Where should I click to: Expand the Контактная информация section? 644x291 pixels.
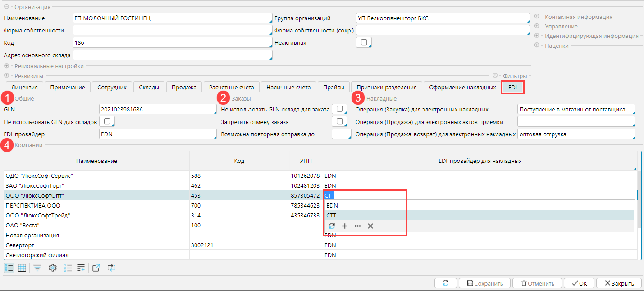pos(537,17)
